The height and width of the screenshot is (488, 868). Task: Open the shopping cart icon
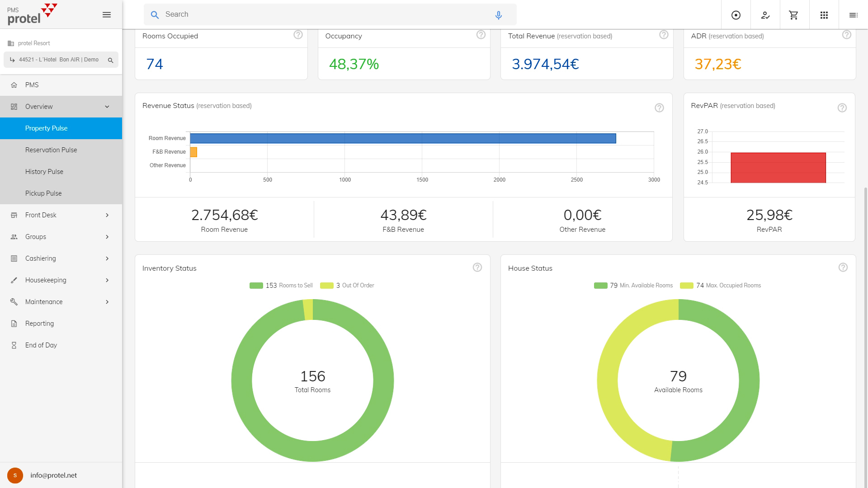click(793, 15)
